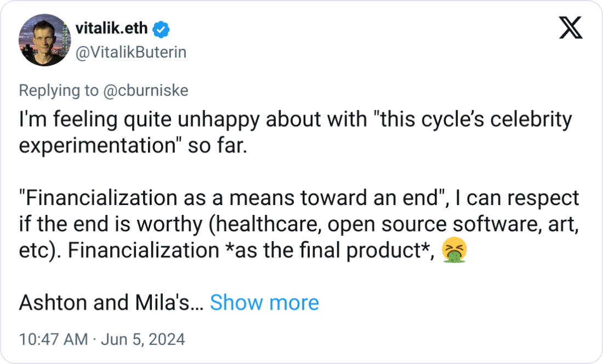Click the 10:47 AM timestamp
This screenshot has width=603, height=364.
[x=53, y=339]
